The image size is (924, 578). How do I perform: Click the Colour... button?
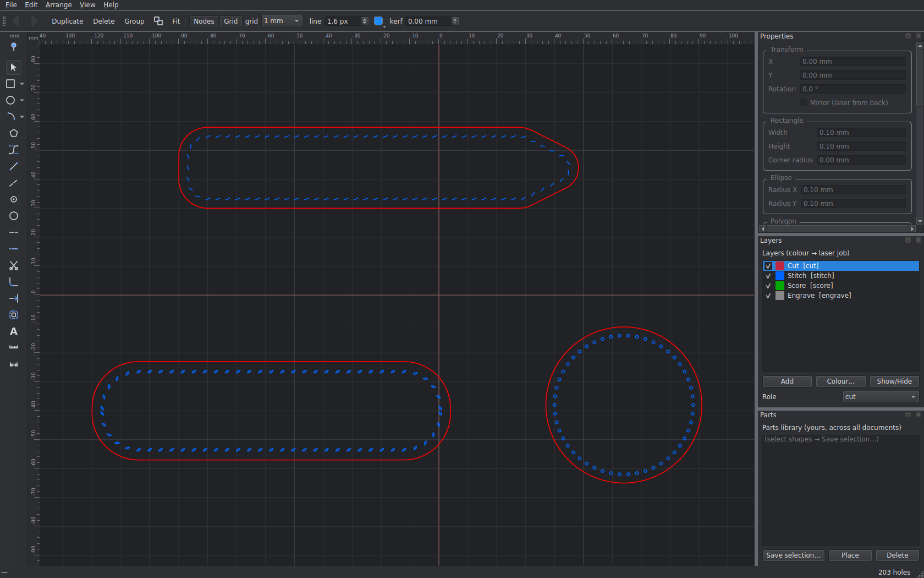[x=840, y=381]
